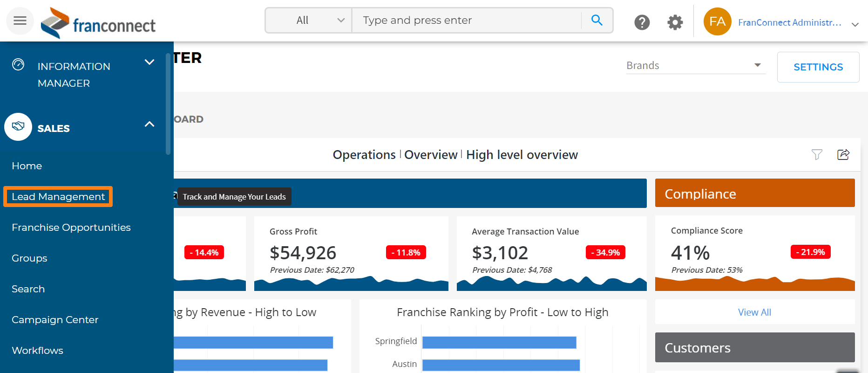Viewport: 868px width, 373px height.
Task: Click the Operations breadcrumb text
Action: coord(364,155)
